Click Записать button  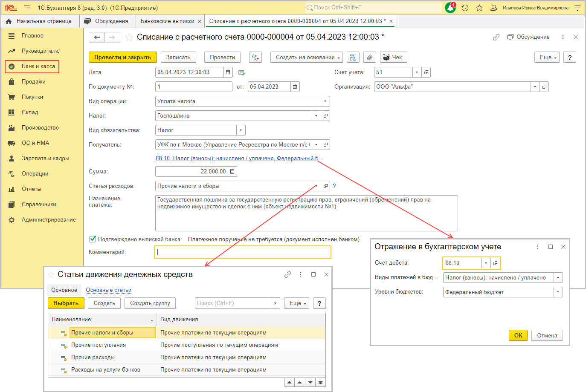(x=178, y=58)
